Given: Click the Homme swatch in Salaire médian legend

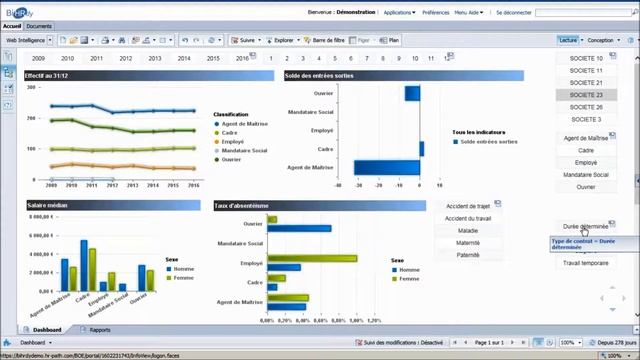Looking at the screenshot, I should pyautogui.click(x=169, y=269).
